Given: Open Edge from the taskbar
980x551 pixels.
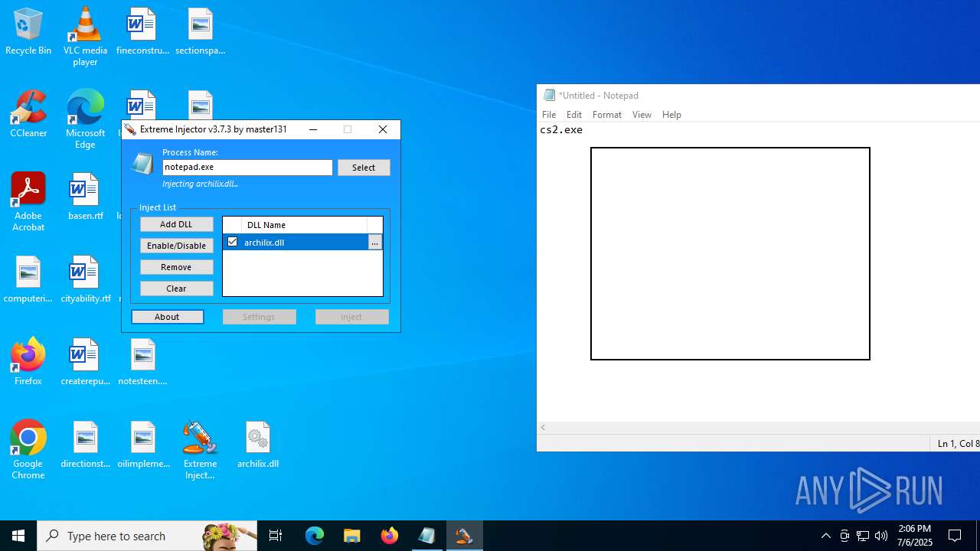Looking at the screenshot, I should pyautogui.click(x=315, y=536).
